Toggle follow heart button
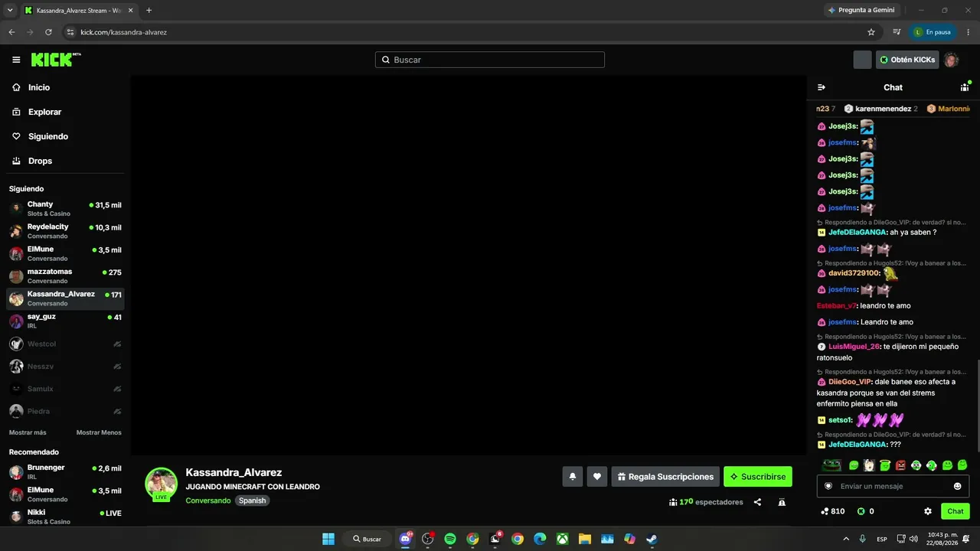Screen dimensions: 980x551 click(x=597, y=477)
